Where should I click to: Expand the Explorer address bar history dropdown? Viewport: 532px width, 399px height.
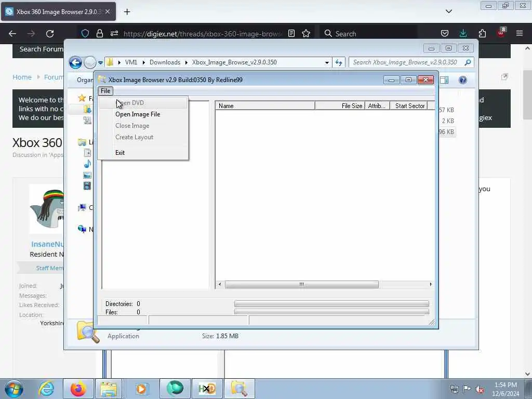coord(327,62)
